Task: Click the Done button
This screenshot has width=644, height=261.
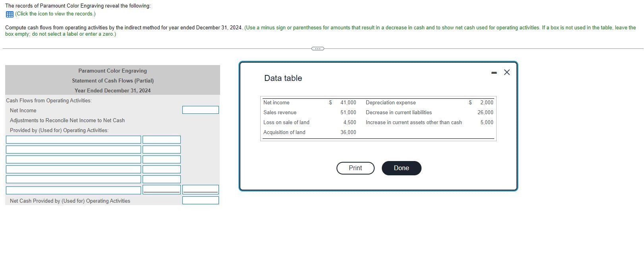Action: (x=401, y=168)
